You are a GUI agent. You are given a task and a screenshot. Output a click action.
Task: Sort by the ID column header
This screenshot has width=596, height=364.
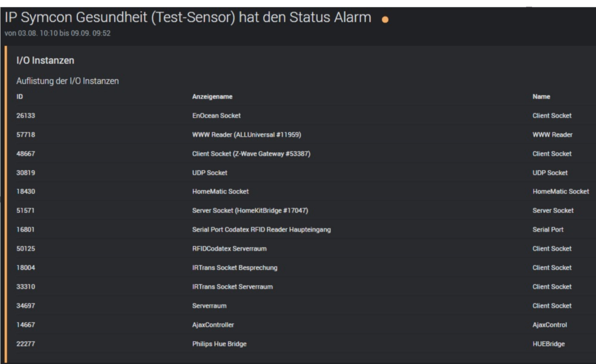[20, 97]
